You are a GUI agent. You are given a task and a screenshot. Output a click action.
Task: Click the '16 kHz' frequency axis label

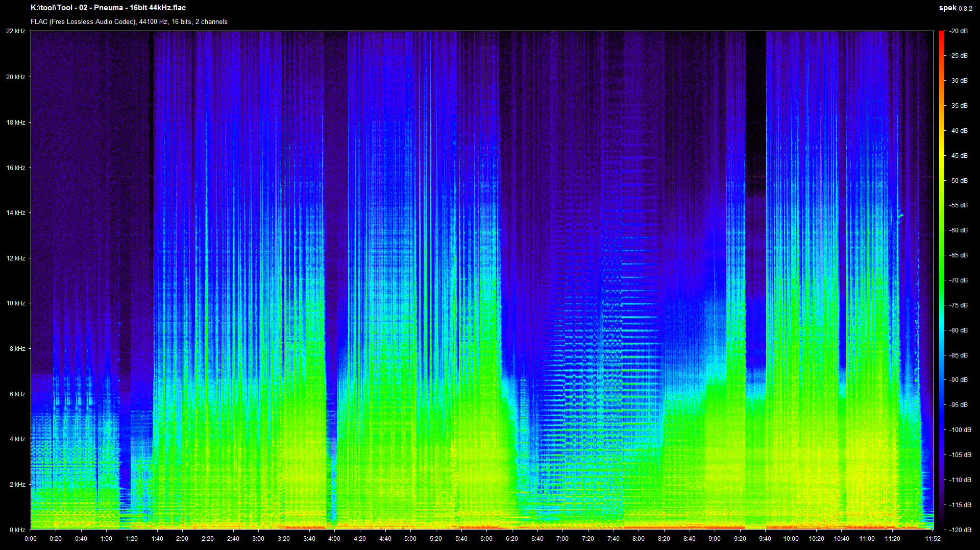(x=16, y=168)
